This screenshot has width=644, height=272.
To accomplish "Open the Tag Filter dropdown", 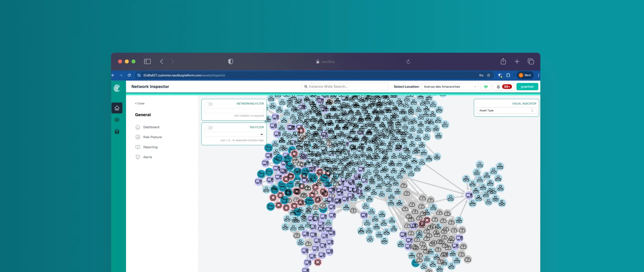I will (x=234, y=134).
